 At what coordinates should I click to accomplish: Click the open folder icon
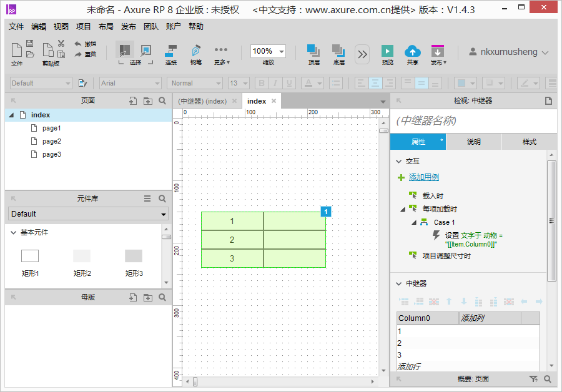[30, 54]
